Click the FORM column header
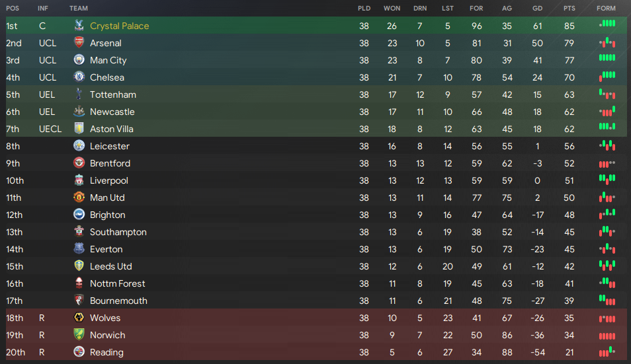This screenshot has width=631, height=364. (x=606, y=8)
